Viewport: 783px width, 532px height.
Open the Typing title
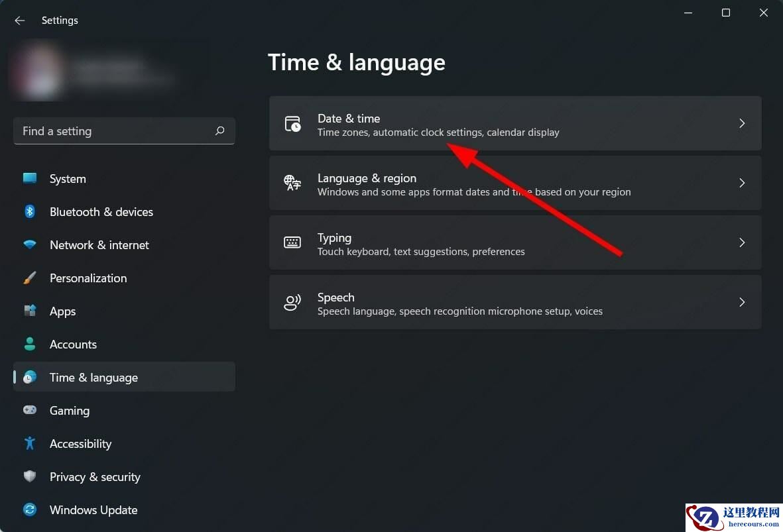(x=335, y=238)
